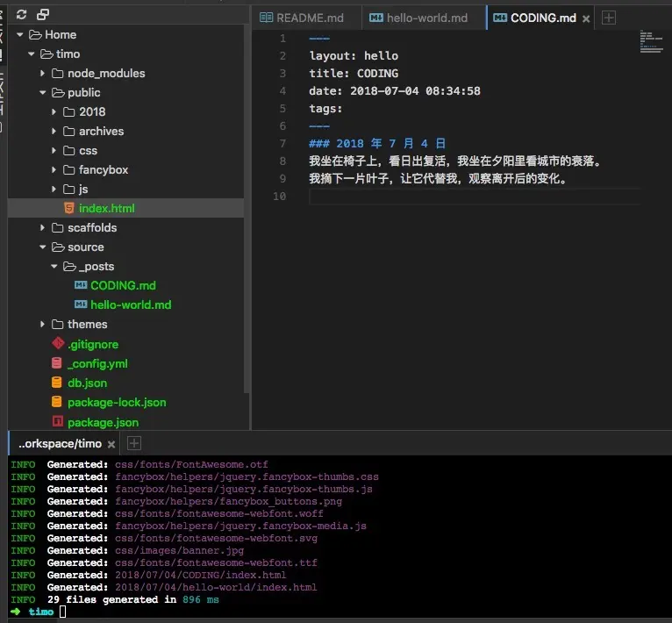Expand the archives folder arrow
672x623 pixels.
point(54,132)
